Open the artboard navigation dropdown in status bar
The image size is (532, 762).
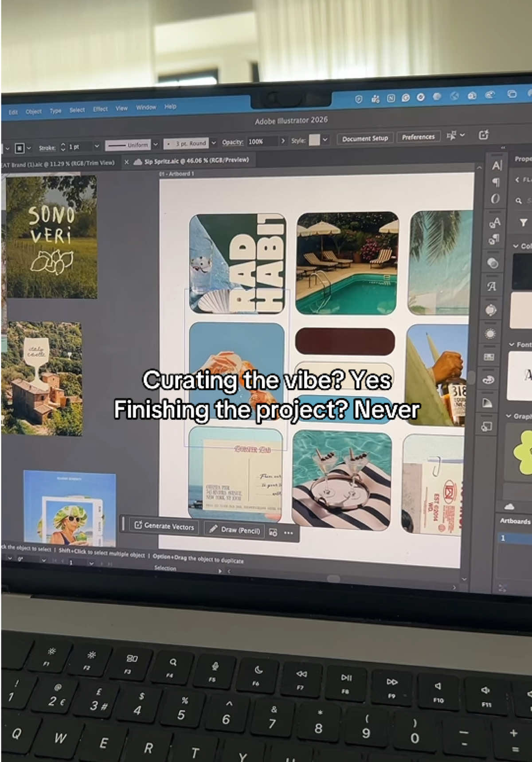coord(91,563)
